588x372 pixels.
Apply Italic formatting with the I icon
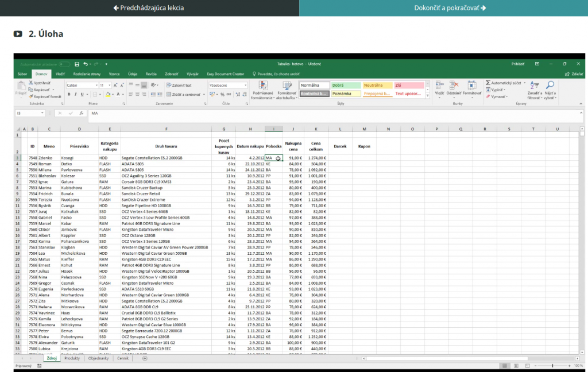pyautogui.click(x=75, y=95)
